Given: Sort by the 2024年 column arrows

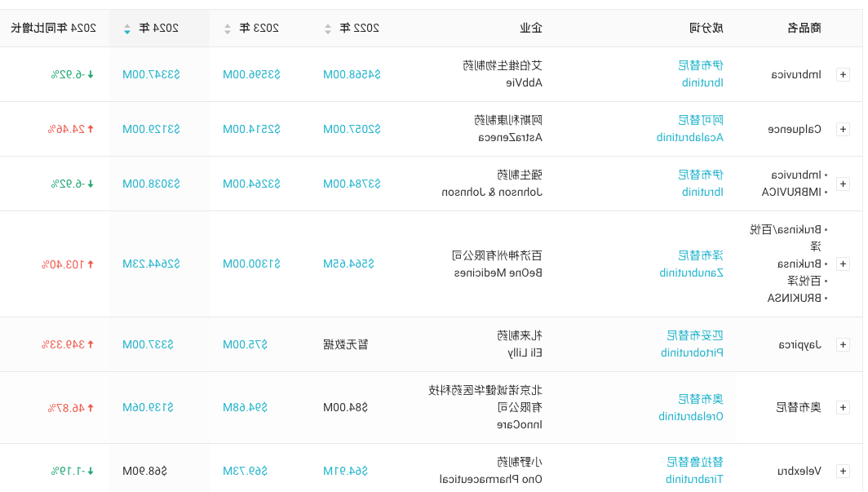Looking at the screenshot, I should tap(127, 29).
